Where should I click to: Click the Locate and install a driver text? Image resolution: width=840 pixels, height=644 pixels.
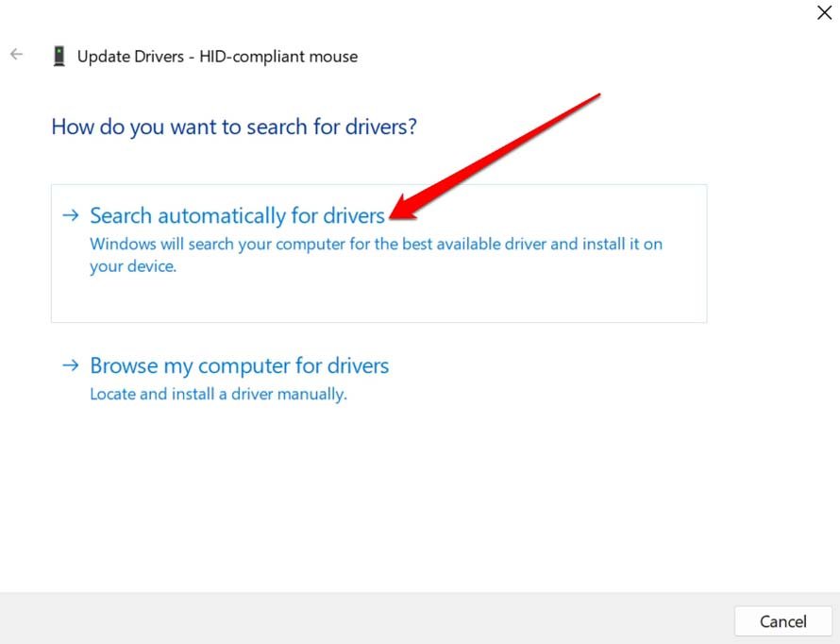[x=218, y=394]
